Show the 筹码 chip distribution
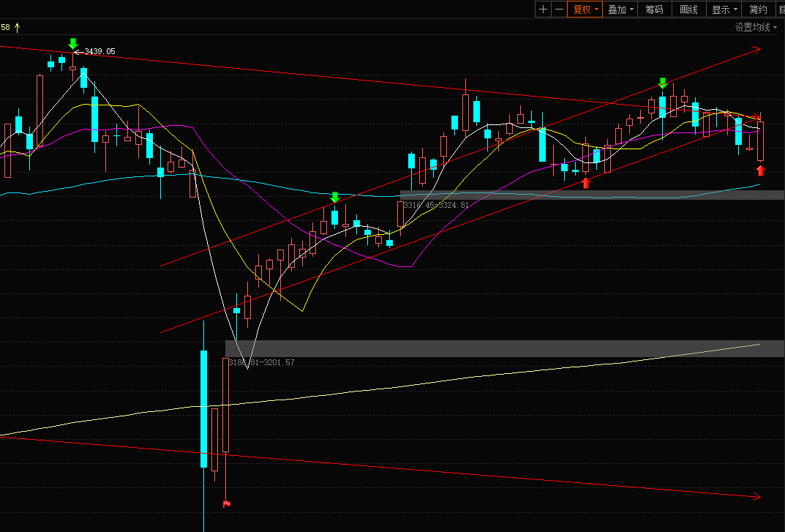The height and width of the screenshot is (532, 785). [654, 10]
